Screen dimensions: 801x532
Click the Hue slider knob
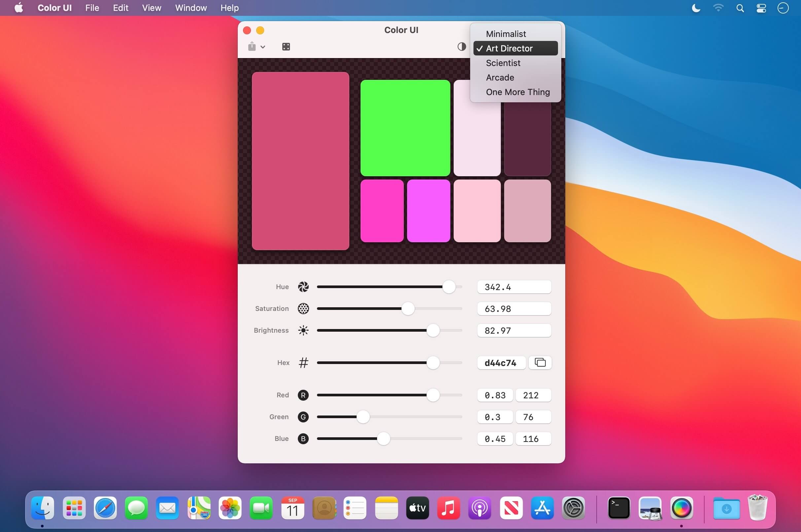tap(449, 287)
